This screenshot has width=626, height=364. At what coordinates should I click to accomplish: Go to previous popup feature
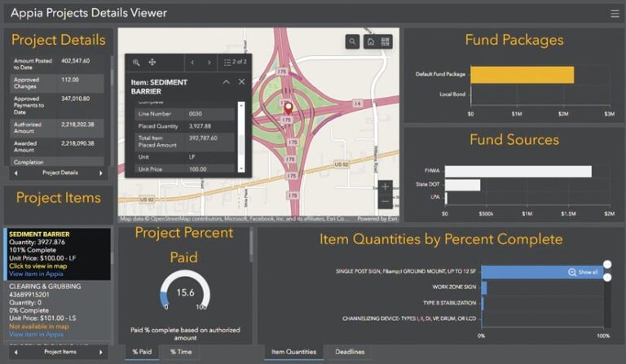(192, 62)
